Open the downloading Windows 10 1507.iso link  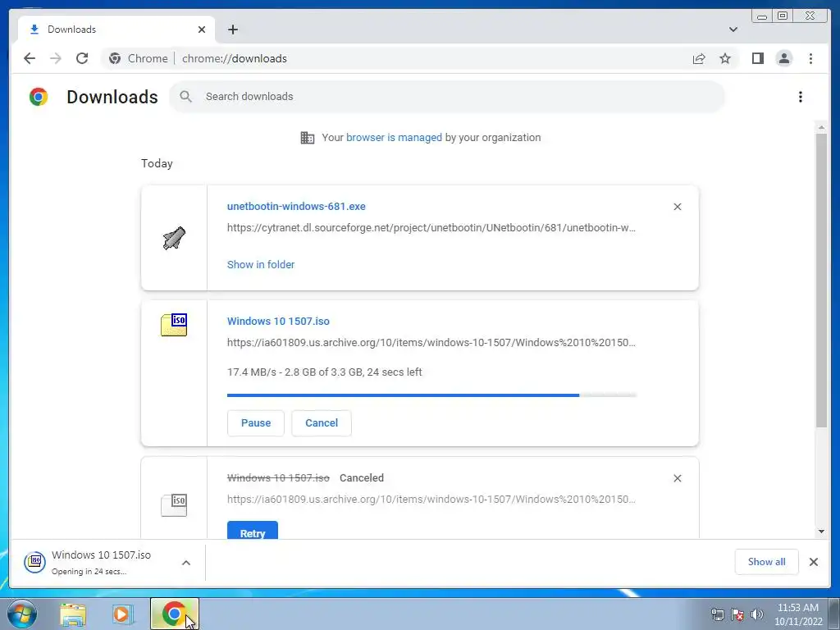tap(278, 322)
